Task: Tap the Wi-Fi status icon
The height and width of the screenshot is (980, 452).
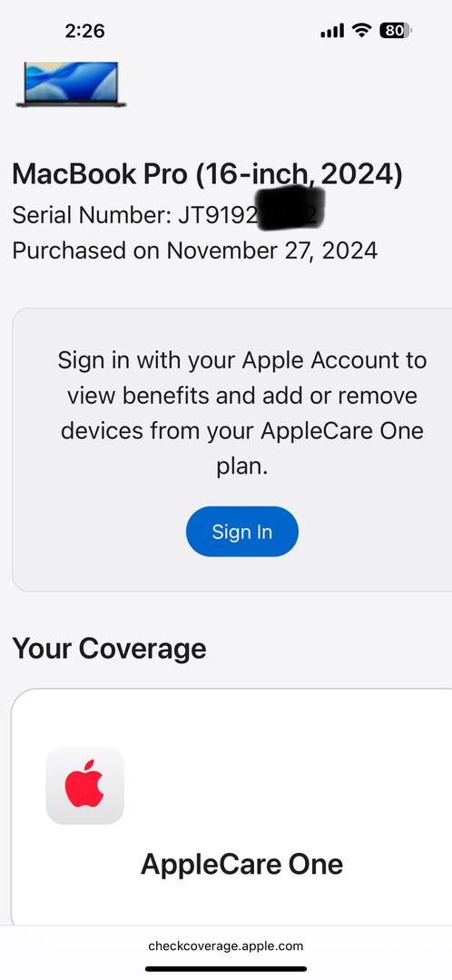Action: [361, 30]
